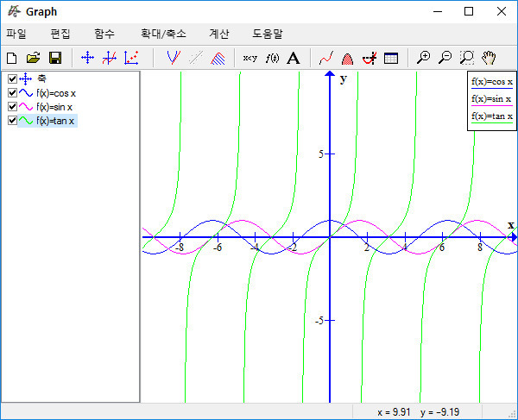The height and width of the screenshot is (420, 518).
Task: Select the 축 item in list
Action: tap(41, 78)
